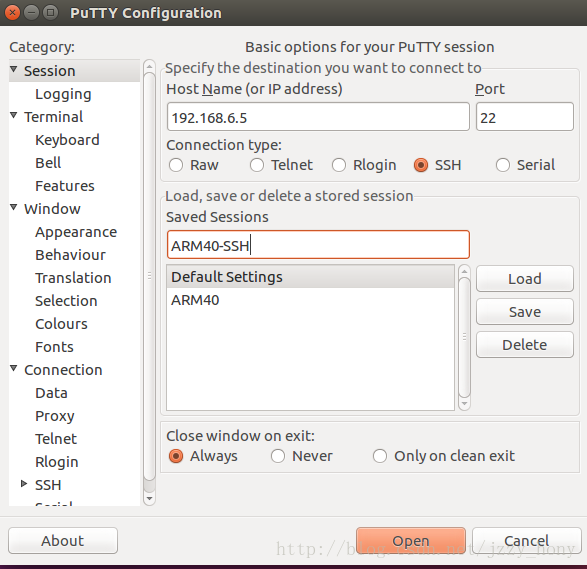Viewport: 587px width, 569px height.
Task: Open the SSH category settings
Action: click(x=48, y=485)
